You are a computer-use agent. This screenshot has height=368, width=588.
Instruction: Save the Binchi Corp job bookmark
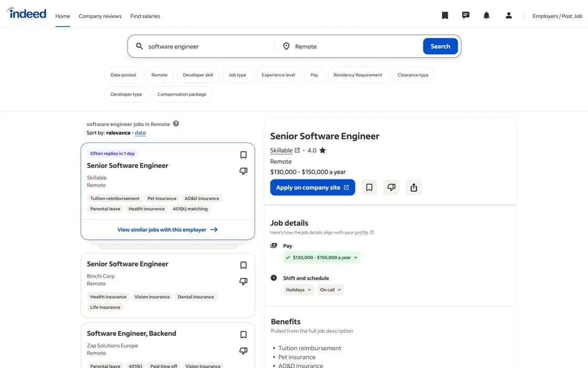[x=244, y=265]
